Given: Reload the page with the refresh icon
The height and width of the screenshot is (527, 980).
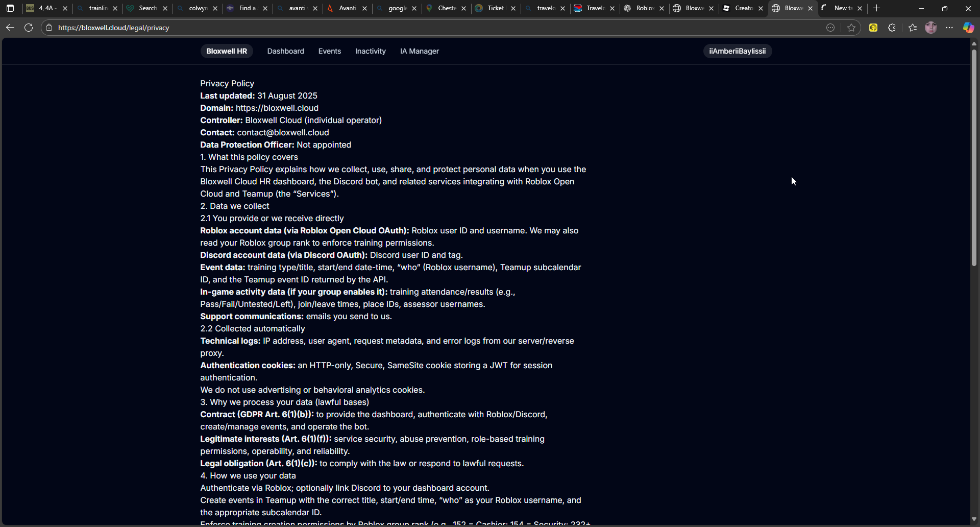Looking at the screenshot, I should 29,28.
